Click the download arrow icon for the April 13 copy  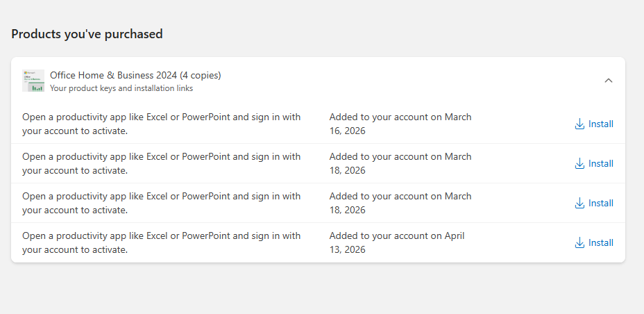(x=579, y=243)
